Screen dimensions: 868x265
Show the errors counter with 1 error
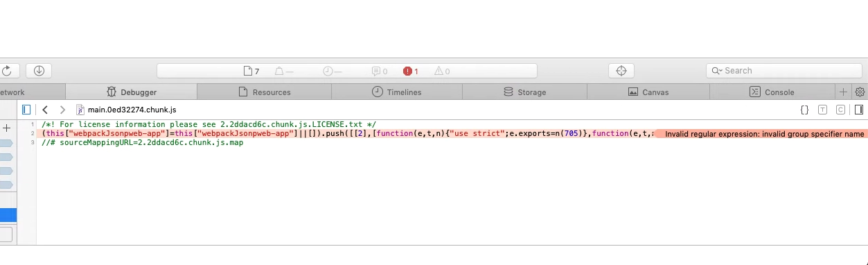point(411,71)
